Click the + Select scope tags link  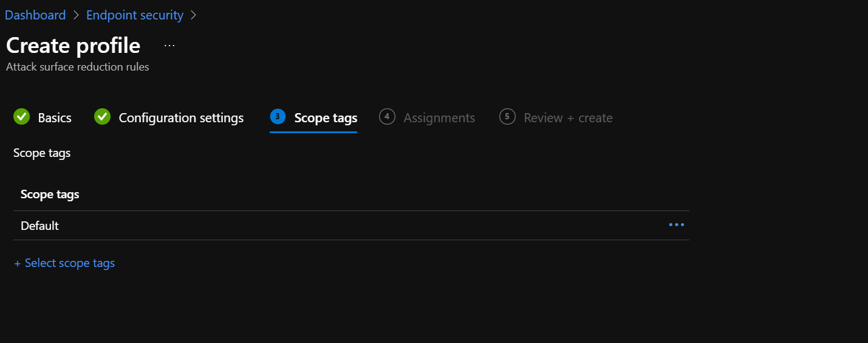click(x=64, y=263)
